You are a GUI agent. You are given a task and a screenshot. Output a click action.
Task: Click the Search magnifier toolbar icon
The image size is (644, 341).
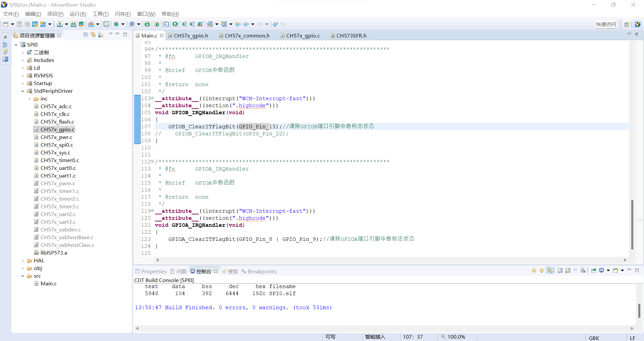tap(132, 24)
